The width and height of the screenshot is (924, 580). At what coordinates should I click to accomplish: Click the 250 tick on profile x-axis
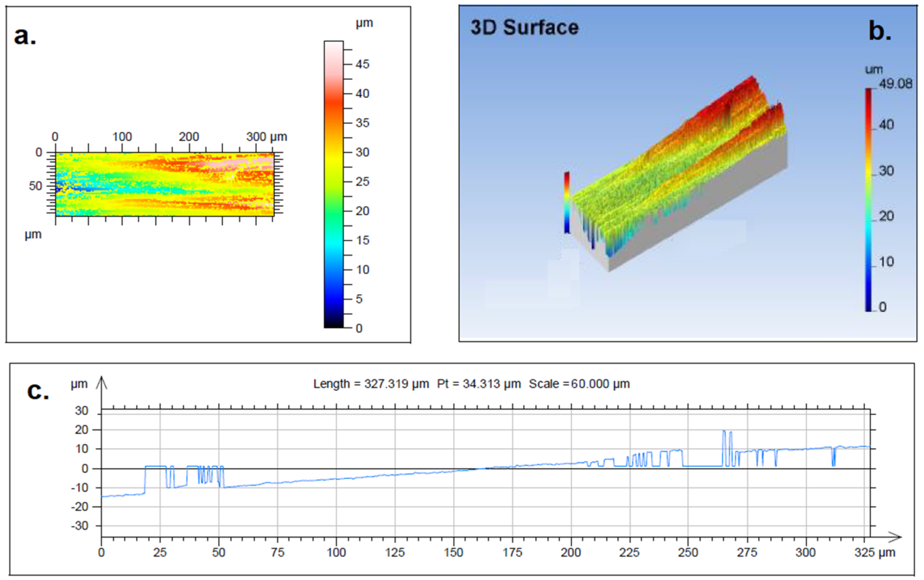688,552
